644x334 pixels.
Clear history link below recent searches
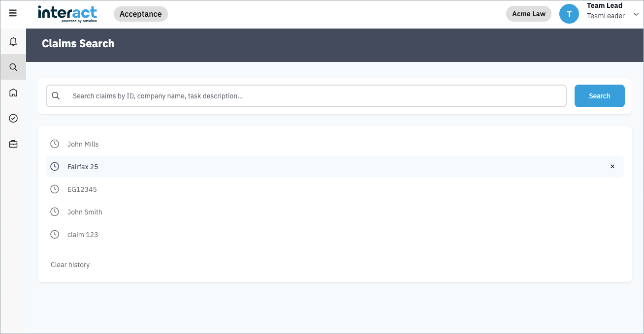click(70, 265)
